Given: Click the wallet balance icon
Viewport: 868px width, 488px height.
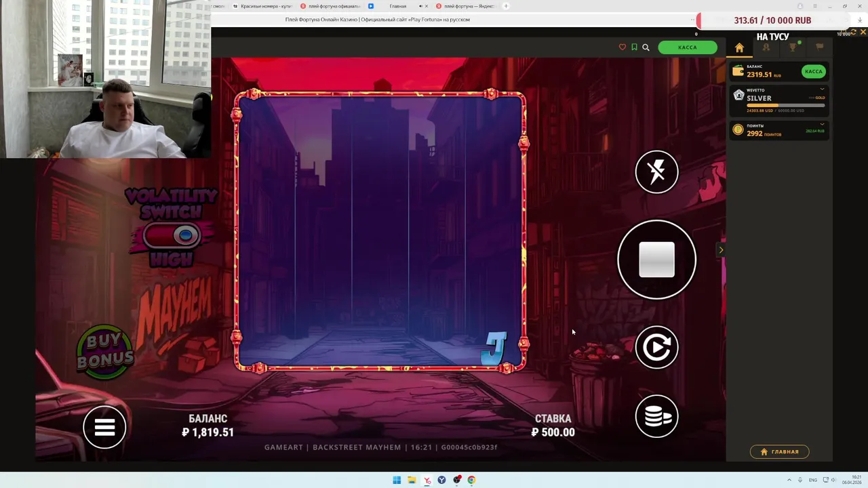Looking at the screenshot, I should click(738, 71).
